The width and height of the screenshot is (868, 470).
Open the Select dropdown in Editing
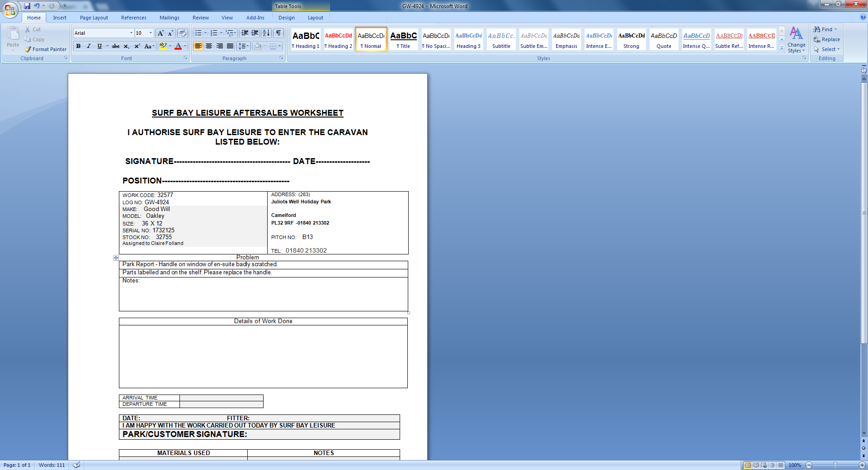point(827,49)
